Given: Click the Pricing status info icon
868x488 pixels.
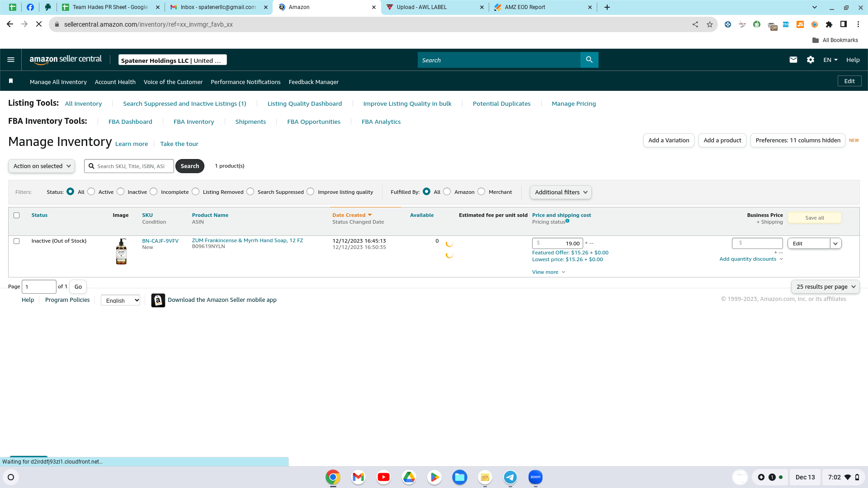Looking at the screenshot, I should tap(567, 221).
